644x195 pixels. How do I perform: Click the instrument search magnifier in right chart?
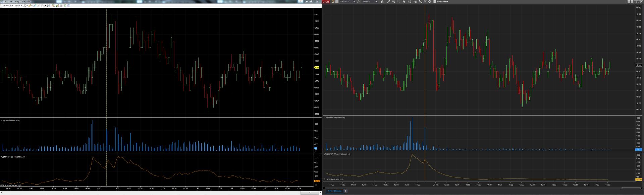pyautogui.click(x=358, y=2)
